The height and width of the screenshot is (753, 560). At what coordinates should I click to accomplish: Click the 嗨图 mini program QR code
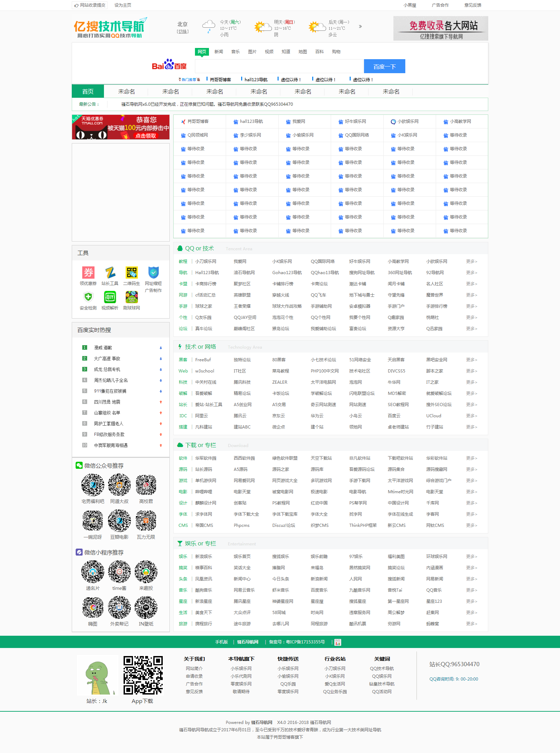click(93, 607)
